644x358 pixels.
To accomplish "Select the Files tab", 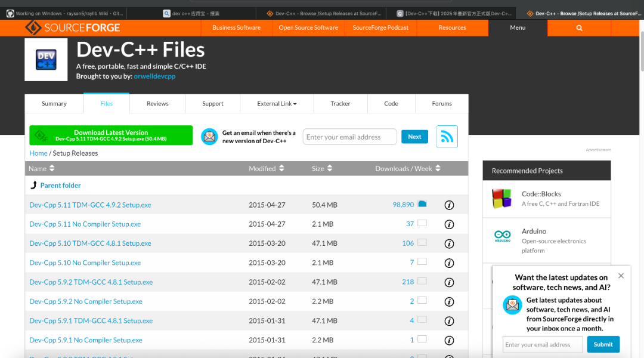I will click(x=106, y=104).
